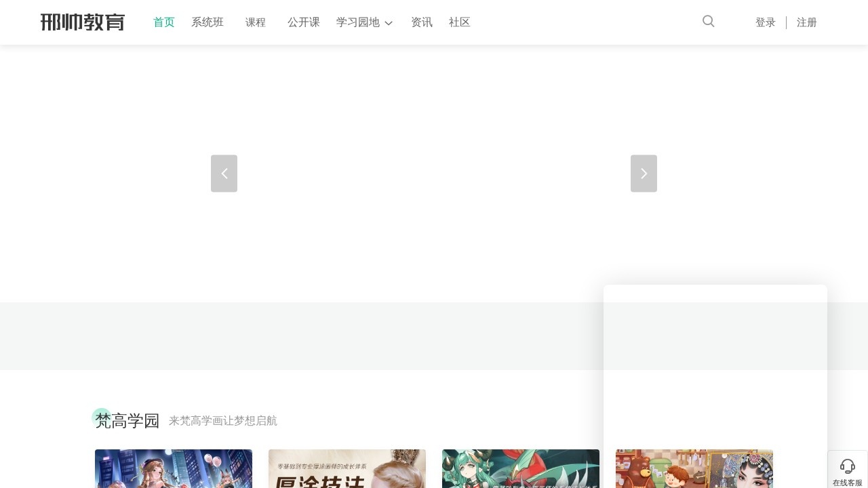Expand the 学习园地 dropdown menu
The width and height of the screenshot is (868, 488).
(358, 22)
